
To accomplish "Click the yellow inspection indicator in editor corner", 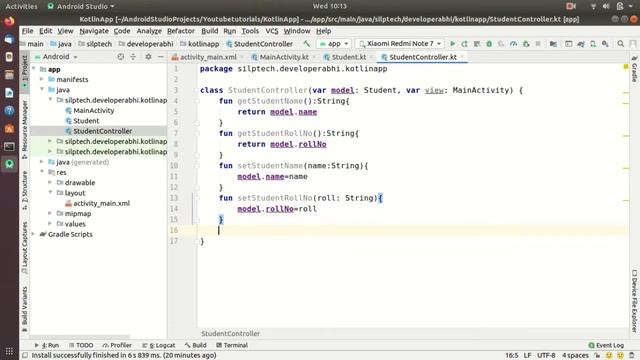I will [x=626, y=67].
